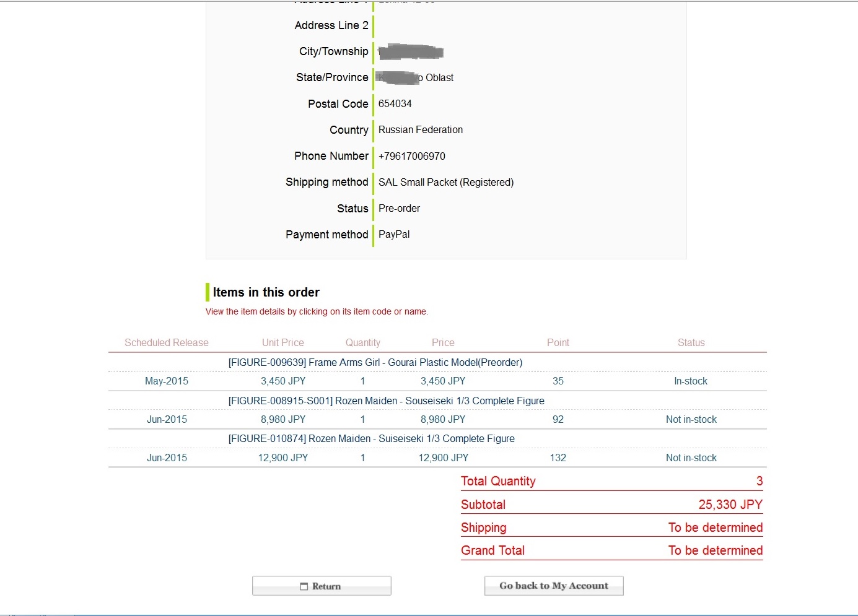Click the PayPal payment method value

[394, 234]
